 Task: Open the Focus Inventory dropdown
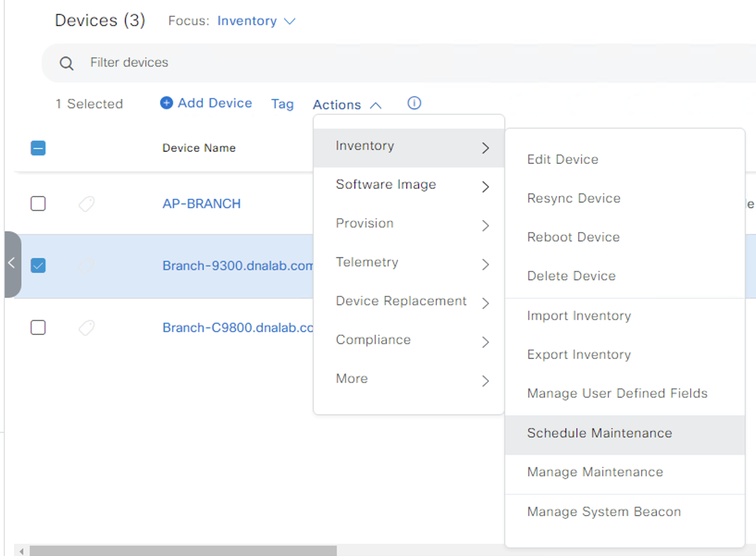point(256,21)
